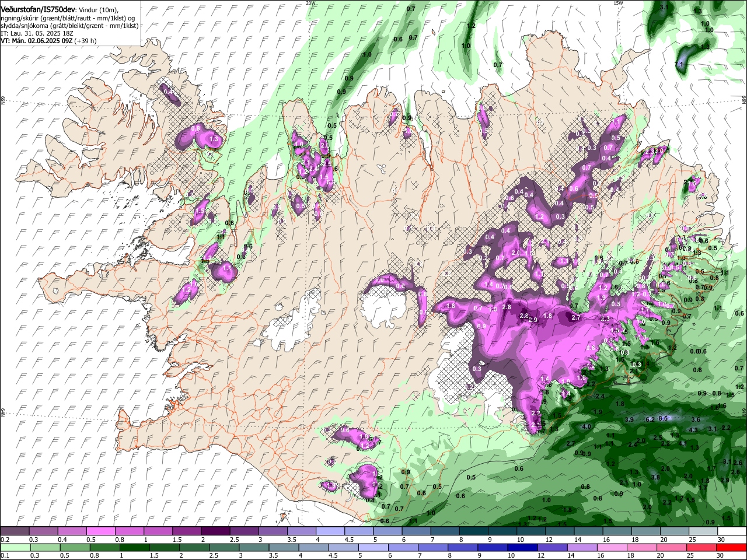
Task: Click the 4.0 precipitation value on the map
Action: (x=587, y=426)
